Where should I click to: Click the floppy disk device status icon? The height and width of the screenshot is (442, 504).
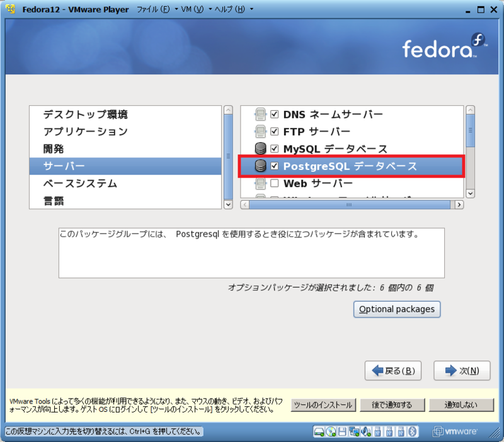[x=342, y=433]
